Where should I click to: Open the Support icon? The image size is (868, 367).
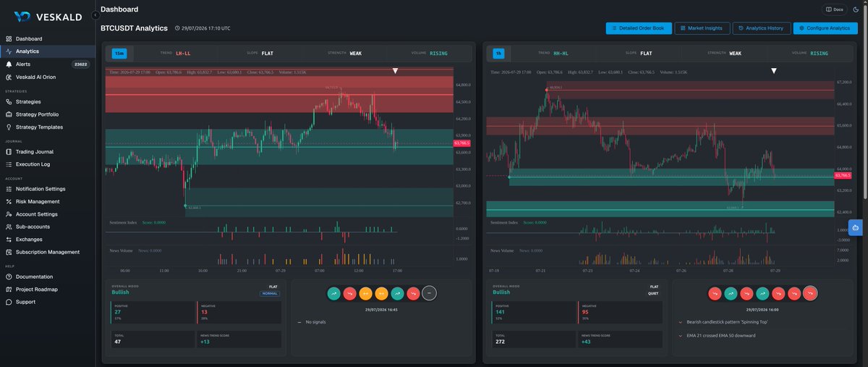click(x=8, y=302)
